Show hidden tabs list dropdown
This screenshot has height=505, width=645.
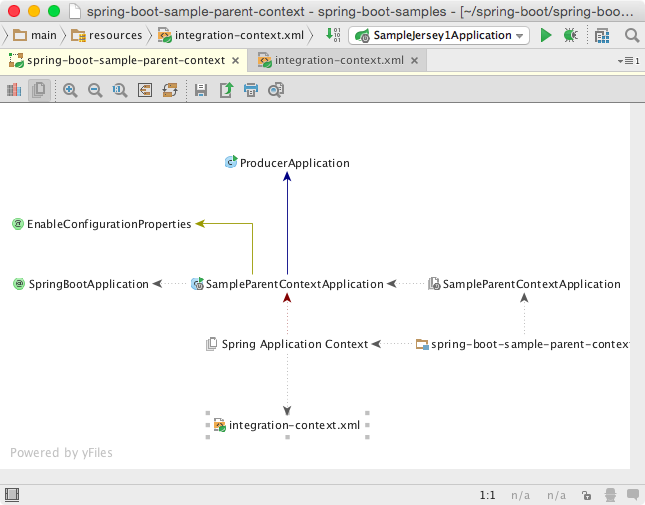pos(629,61)
